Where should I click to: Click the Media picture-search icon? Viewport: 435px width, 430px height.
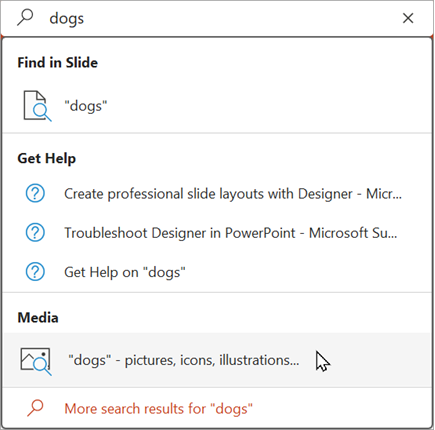click(x=36, y=361)
